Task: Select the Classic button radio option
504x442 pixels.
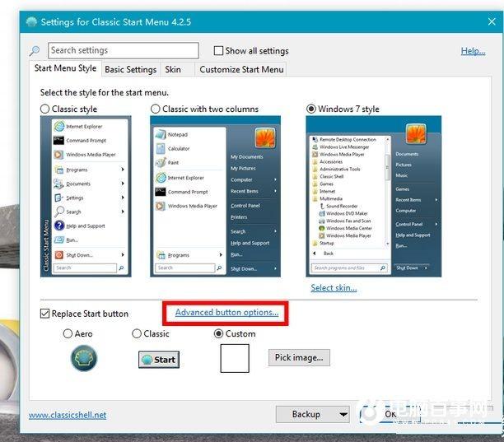Action: click(x=137, y=334)
